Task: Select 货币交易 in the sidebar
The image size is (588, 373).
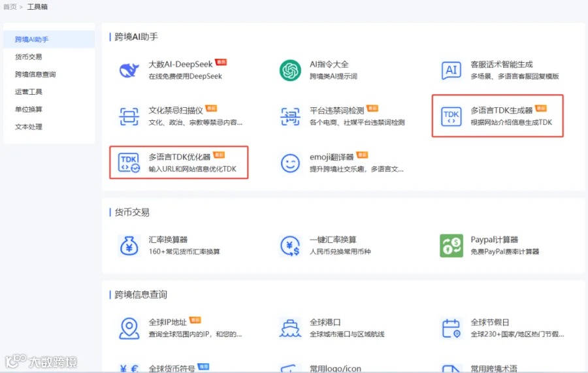Action: (x=29, y=57)
